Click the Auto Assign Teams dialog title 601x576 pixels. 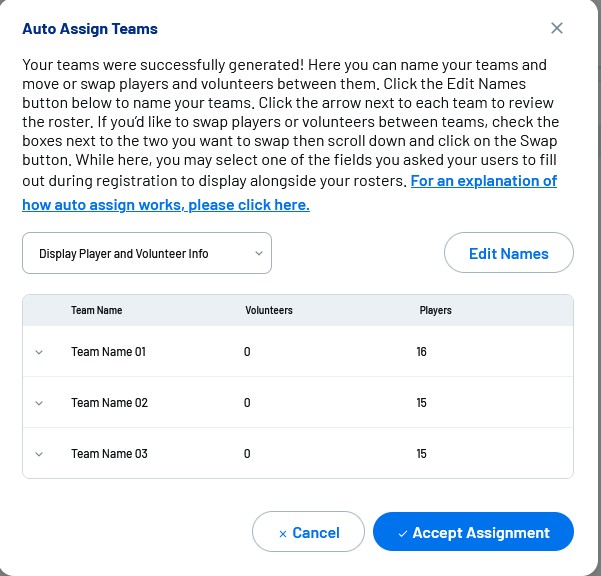pyautogui.click(x=90, y=30)
